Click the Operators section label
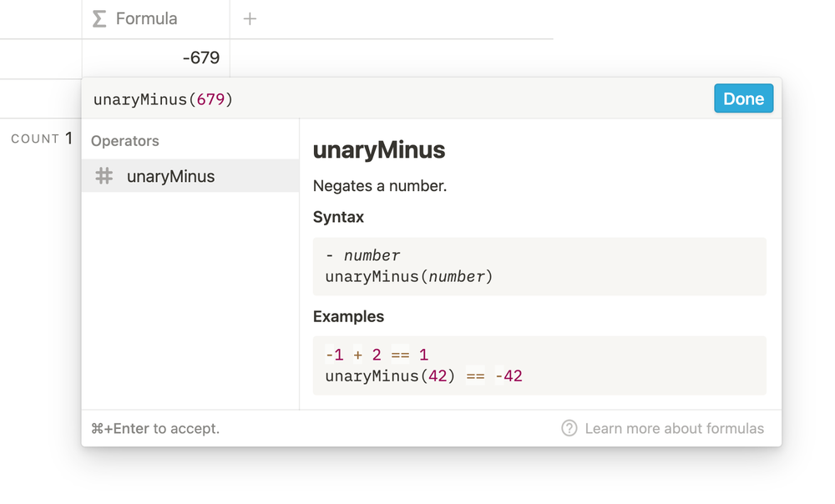Image resolution: width=835 pixels, height=504 pixels. click(125, 141)
